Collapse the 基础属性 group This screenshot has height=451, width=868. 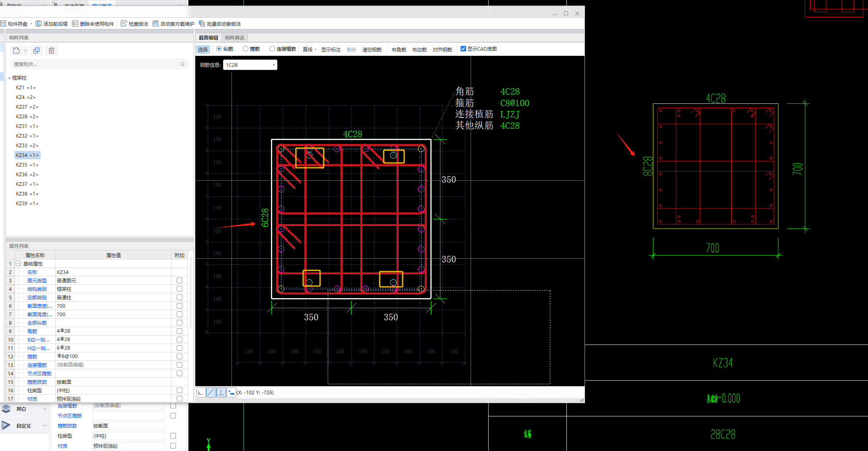(x=18, y=264)
